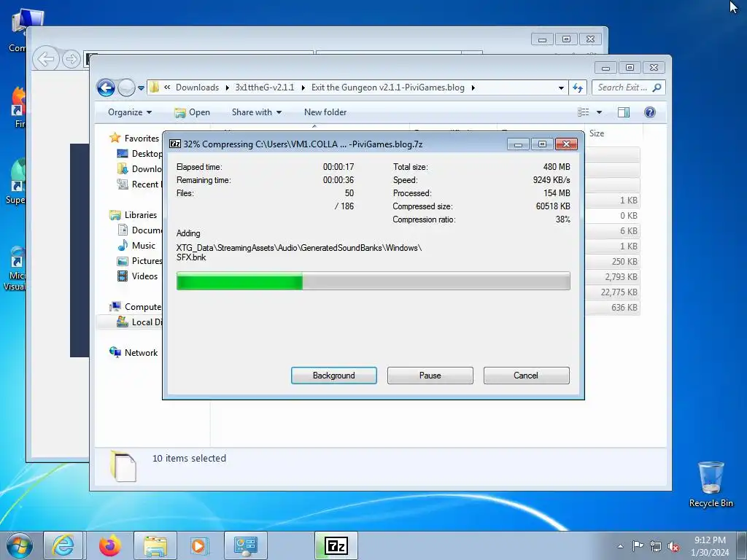Image resolution: width=747 pixels, height=560 pixels.
Task: Click forward arrow in rear Explorer window
Action: pyautogui.click(x=71, y=59)
